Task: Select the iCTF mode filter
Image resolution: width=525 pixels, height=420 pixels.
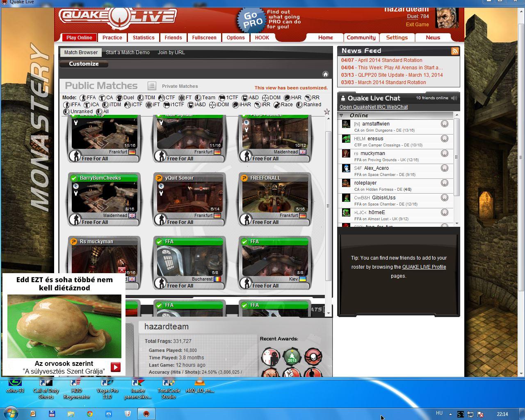Action: (x=133, y=105)
